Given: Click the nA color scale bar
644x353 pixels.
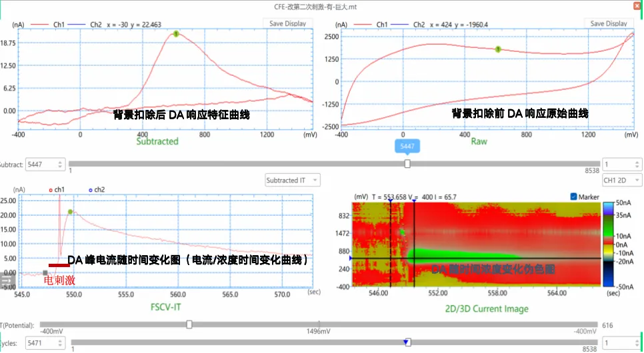Looking at the screenshot, I should click(608, 243).
